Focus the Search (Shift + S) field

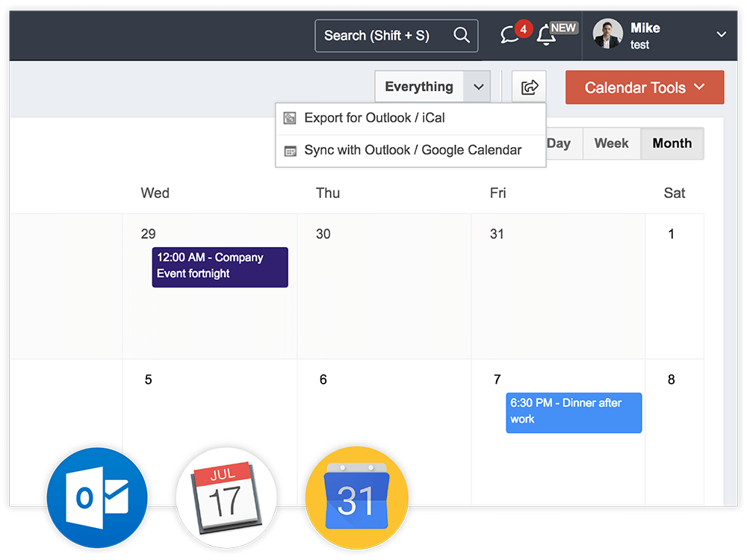click(396, 35)
